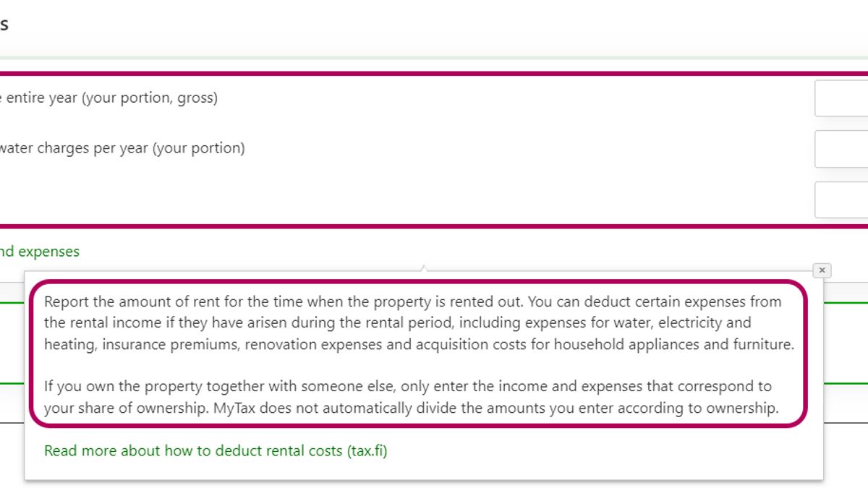
Task: Click the small pointer arrow atop the tooltip
Action: (425, 270)
